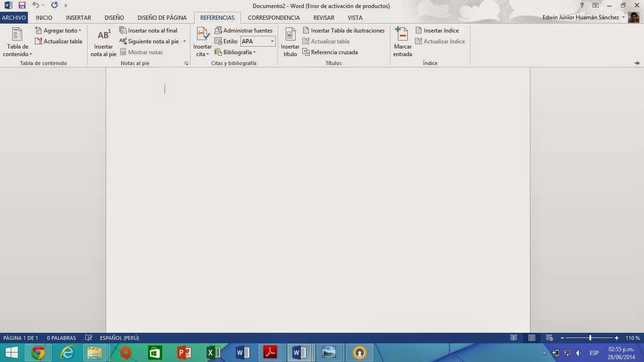Image resolution: width=644 pixels, height=362 pixels.
Task: Switch to the CORRESPONDENCIA ribbon tab
Action: pyautogui.click(x=274, y=17)
